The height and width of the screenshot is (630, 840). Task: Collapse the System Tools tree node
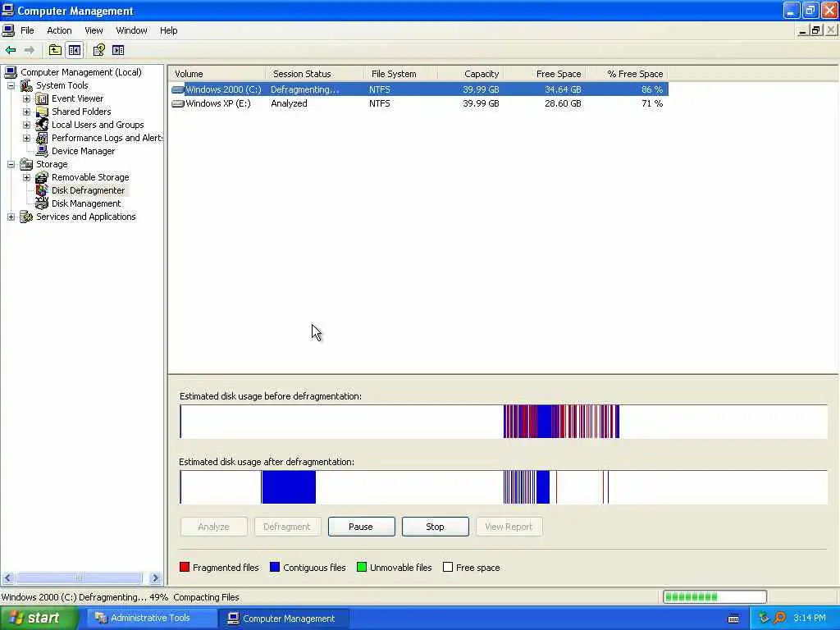point(11,85)
